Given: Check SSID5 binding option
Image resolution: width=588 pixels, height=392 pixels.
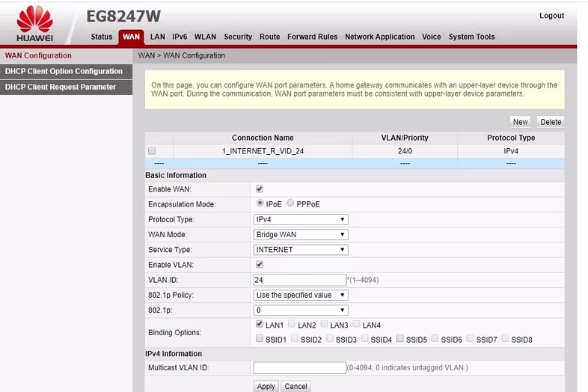Looking at the screenshot, I should pos(399,338).
